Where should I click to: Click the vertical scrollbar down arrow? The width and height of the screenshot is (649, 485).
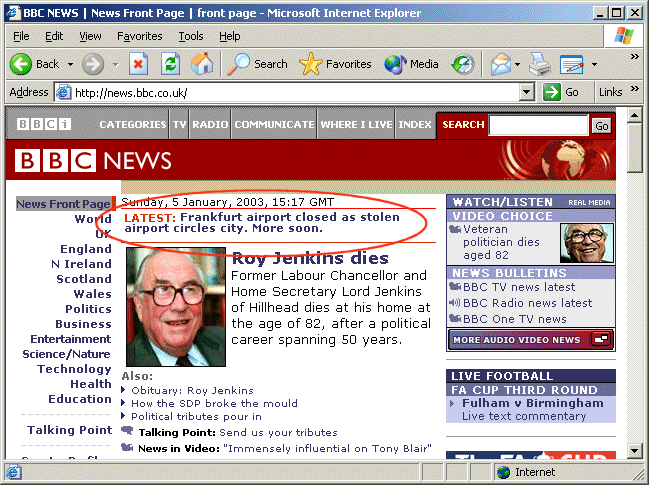pyautogui.click(x=635, y=451)
